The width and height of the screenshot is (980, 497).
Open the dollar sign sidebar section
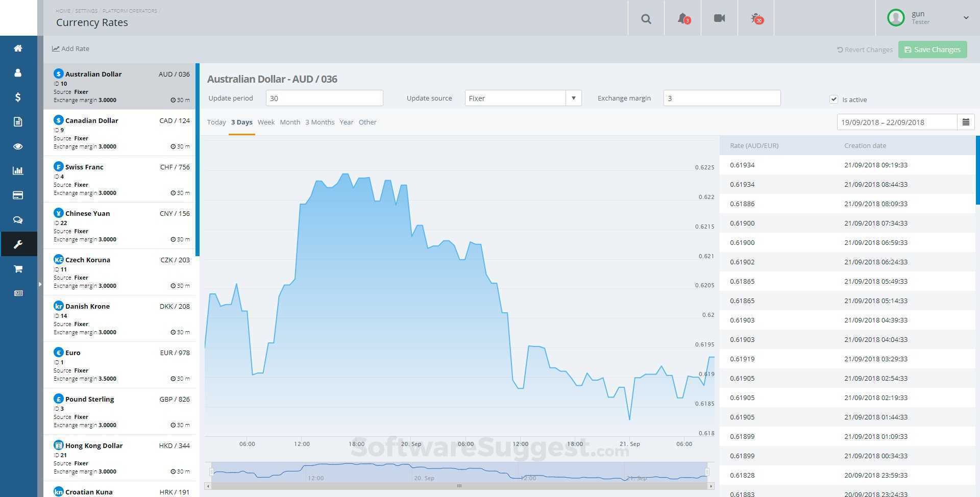point(18,97)
